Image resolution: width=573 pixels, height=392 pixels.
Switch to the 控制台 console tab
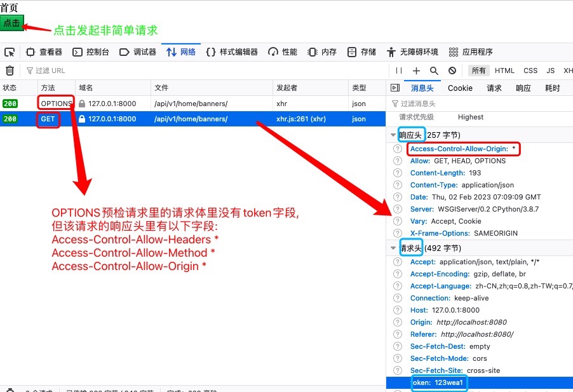pyautogui.click(x=91, y=52)
